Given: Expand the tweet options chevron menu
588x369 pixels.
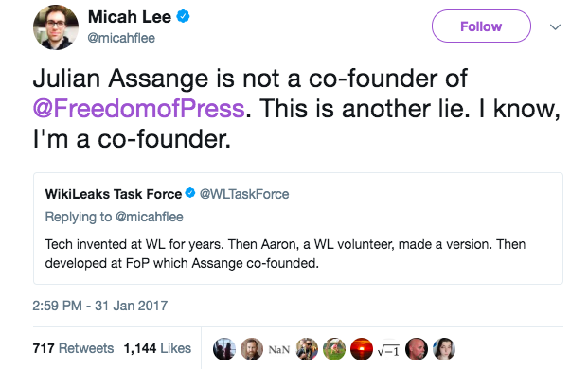Looking at the screenshot, I should (x=555, y=27).
